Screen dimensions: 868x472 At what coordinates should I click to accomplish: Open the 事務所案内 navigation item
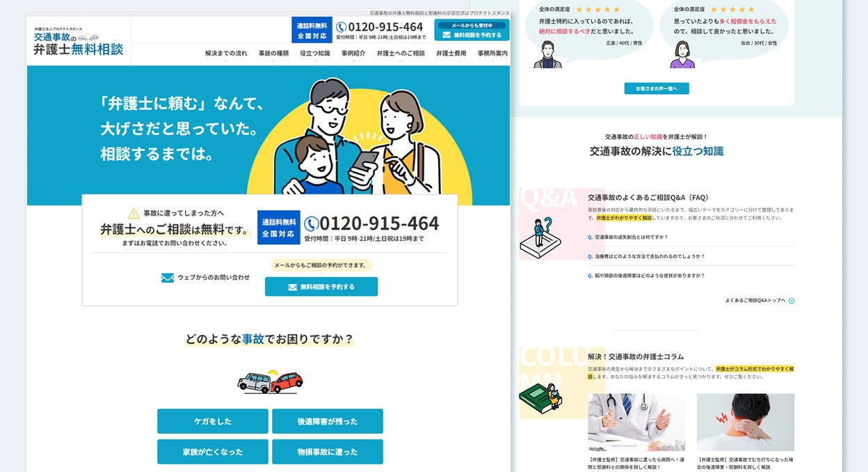pos(492,54)
